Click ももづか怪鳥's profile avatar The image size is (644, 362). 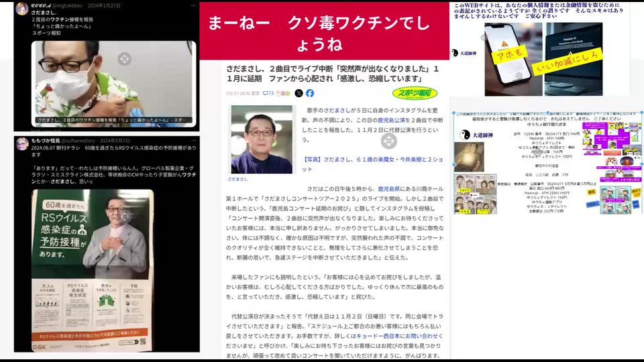(21, 144)
